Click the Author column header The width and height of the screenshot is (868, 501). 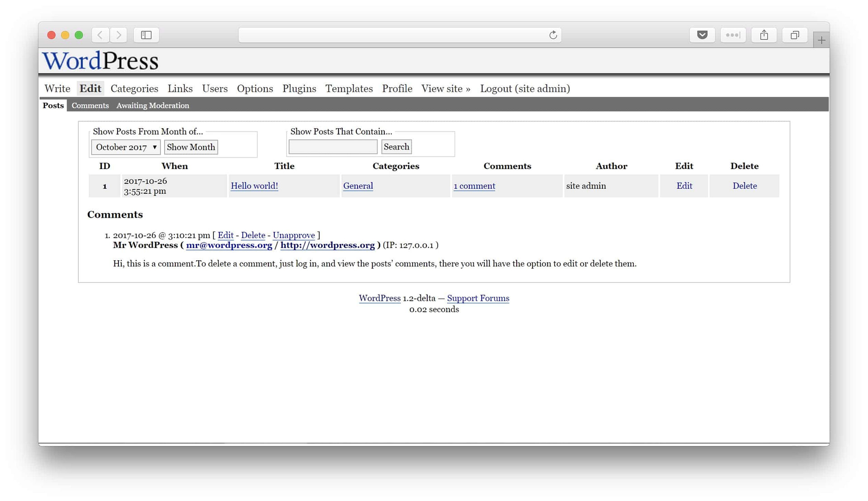point(611,166)
